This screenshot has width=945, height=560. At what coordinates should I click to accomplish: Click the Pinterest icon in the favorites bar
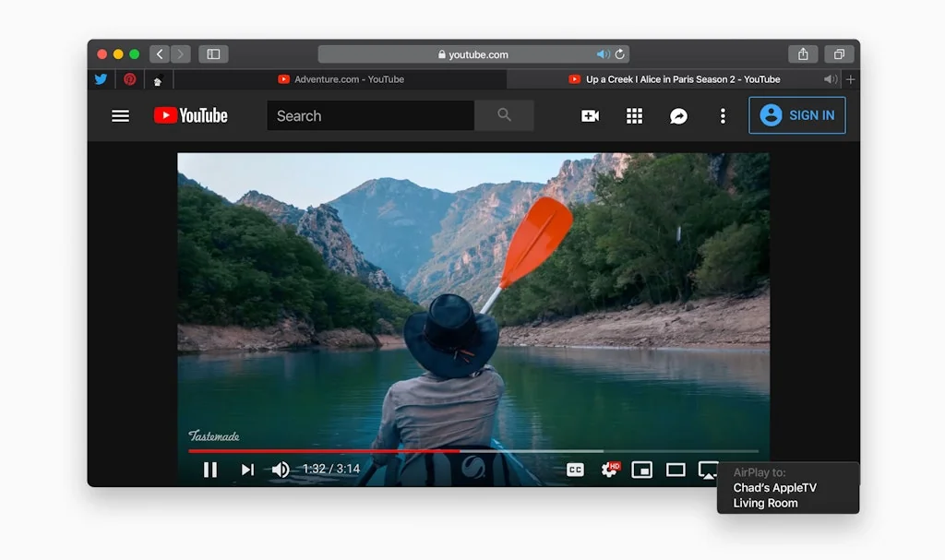129,79
